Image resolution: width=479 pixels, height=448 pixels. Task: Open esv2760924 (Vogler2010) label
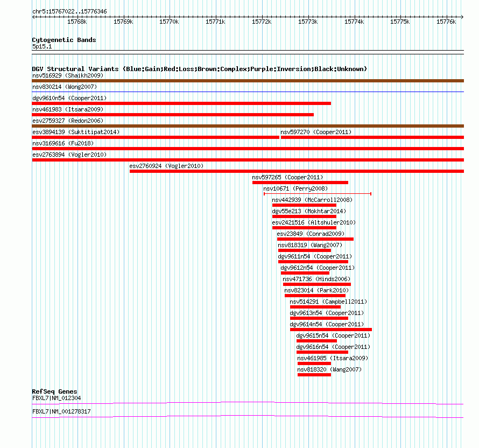(x=166, y=166)
